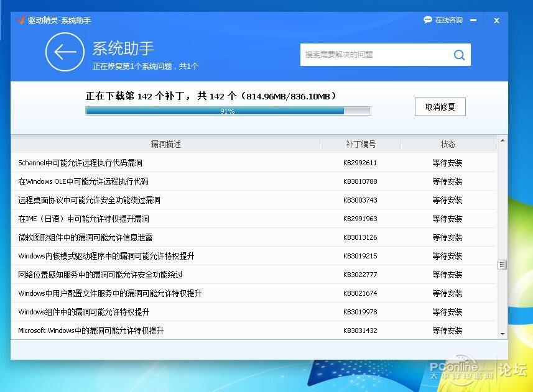Click 等待安装 status for KB3021674
The height and width of the screenshot is (392, 533).
point(447,293)
